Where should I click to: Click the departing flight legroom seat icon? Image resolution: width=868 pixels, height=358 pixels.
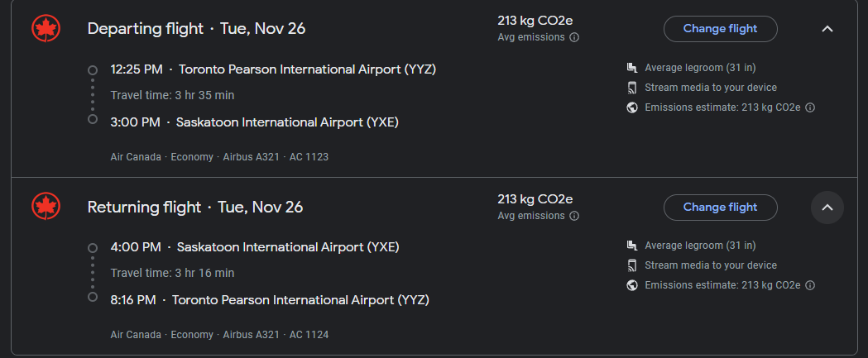click(632, 68)
